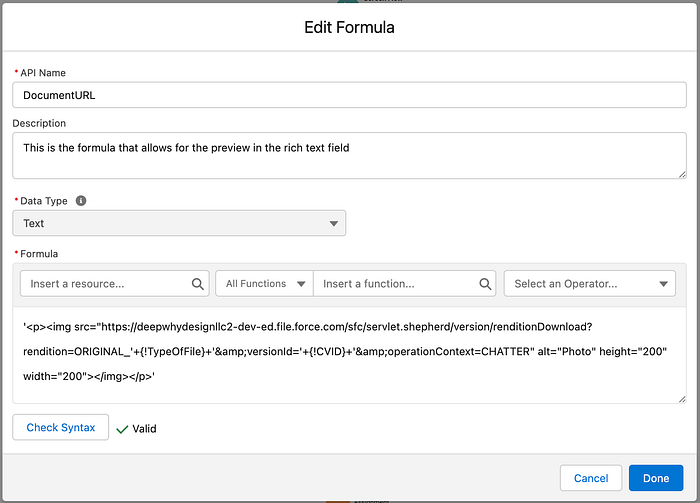Click the search icon in Insert a resource
This screenshot has width=700, height=503.
197,284
